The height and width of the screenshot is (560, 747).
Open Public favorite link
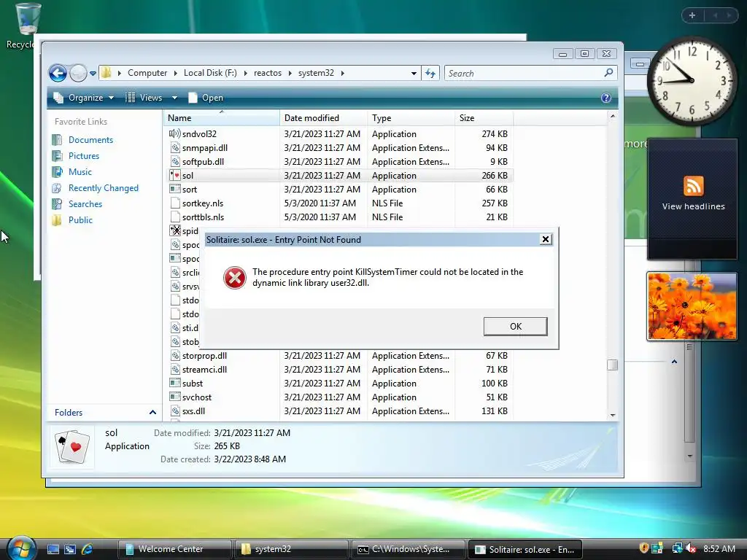(x=80, y=220)
